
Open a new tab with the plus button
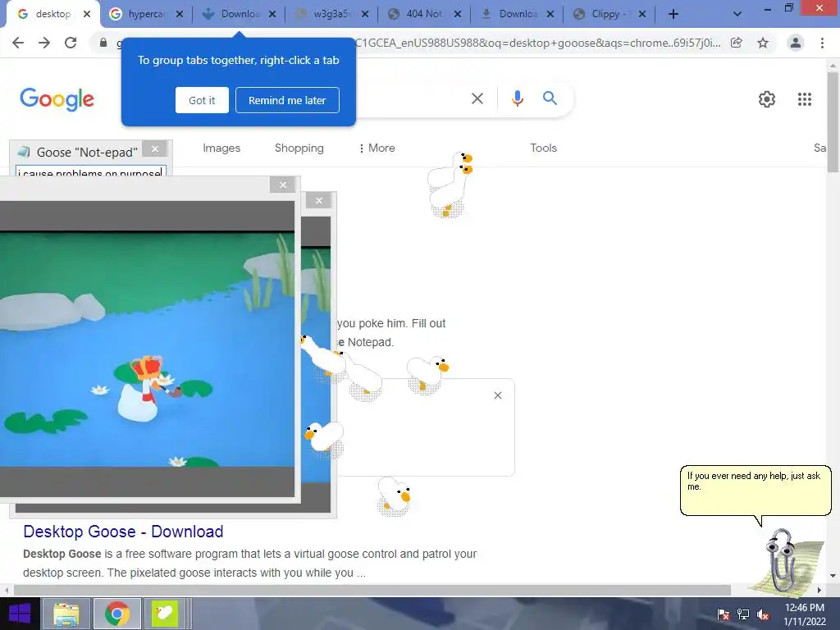pos(673,15)
